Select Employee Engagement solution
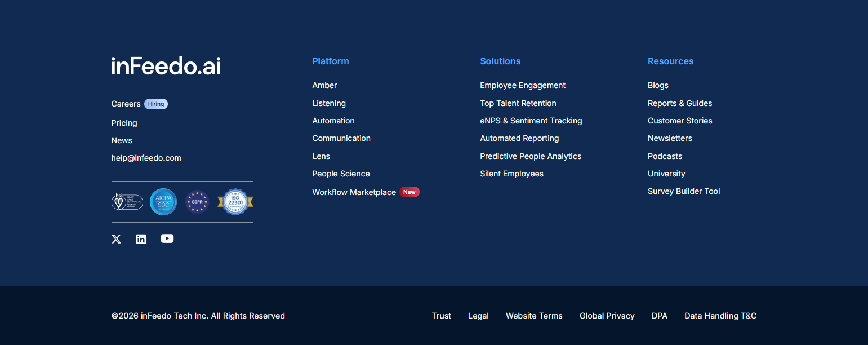Viewport: 868px width, 345px height. [x=522, y=85]
